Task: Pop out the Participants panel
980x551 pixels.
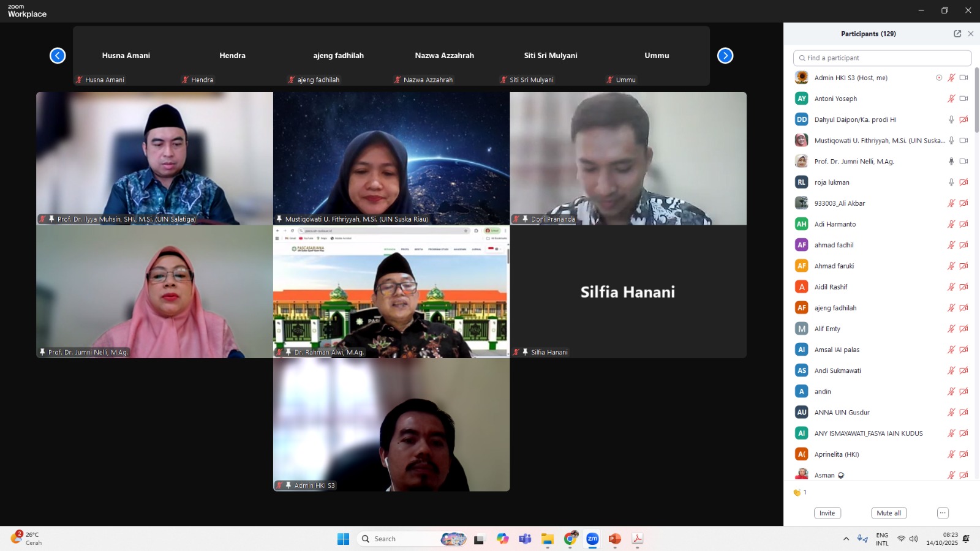Action: 957,34
